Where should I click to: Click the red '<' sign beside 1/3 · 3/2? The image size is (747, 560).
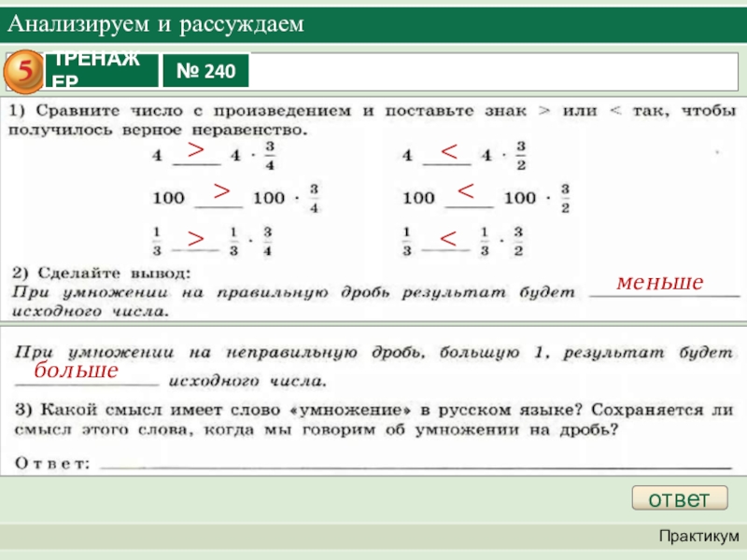pos(447,242)
